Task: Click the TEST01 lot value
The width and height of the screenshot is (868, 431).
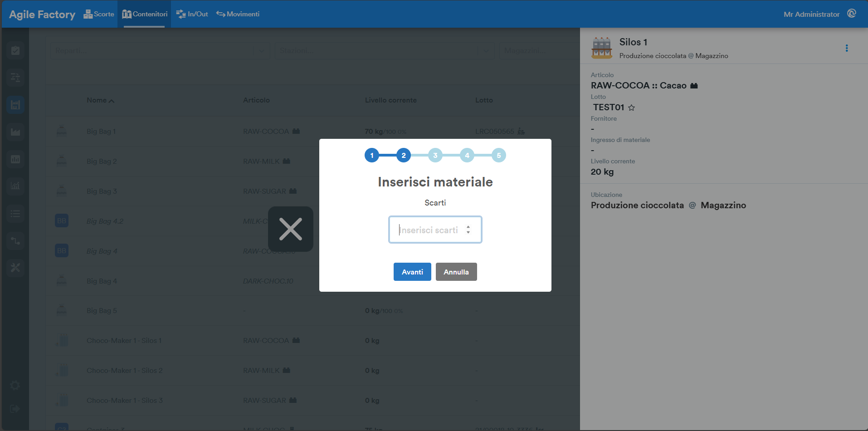Action: (x=609, y=108)
